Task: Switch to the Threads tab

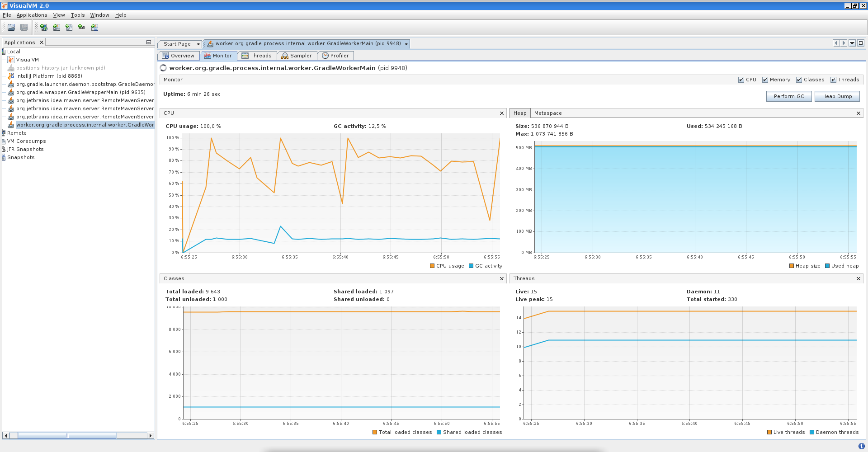Action: tap(257, 56)
